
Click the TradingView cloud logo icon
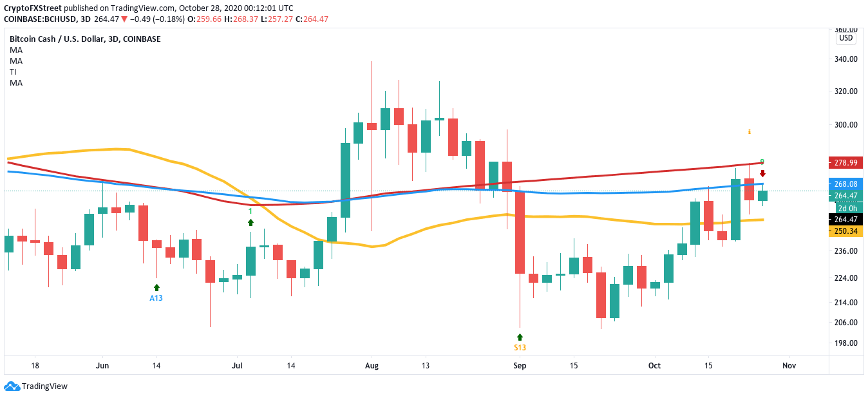tap(11, 386)
